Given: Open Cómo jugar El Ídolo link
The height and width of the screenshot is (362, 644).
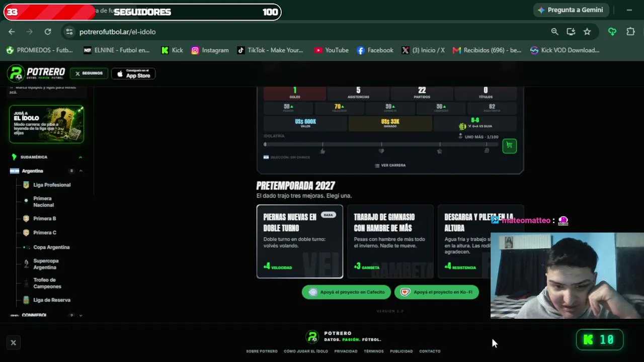Looking at the screenshot, I should pyautogui.click(x=306, y=351).
